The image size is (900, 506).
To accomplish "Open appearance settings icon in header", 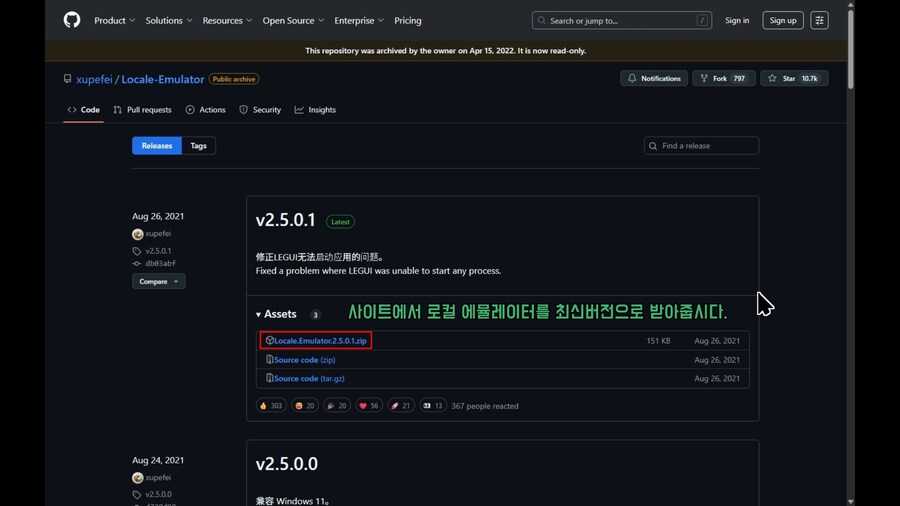I will [819, 21].
